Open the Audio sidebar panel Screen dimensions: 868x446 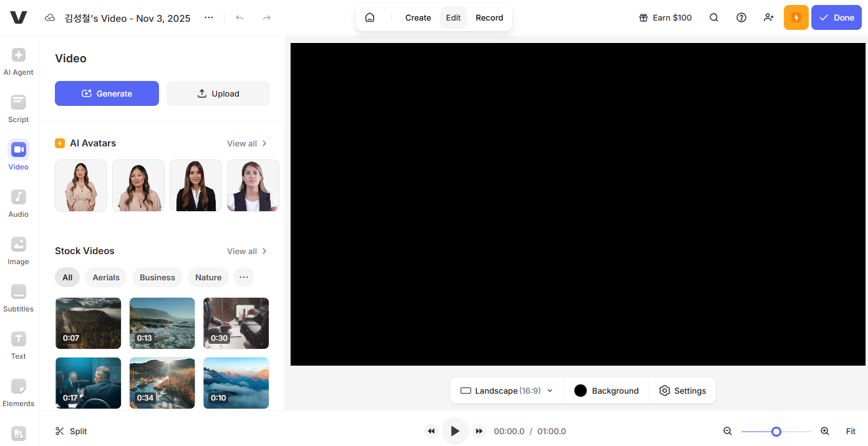[19, 204]
